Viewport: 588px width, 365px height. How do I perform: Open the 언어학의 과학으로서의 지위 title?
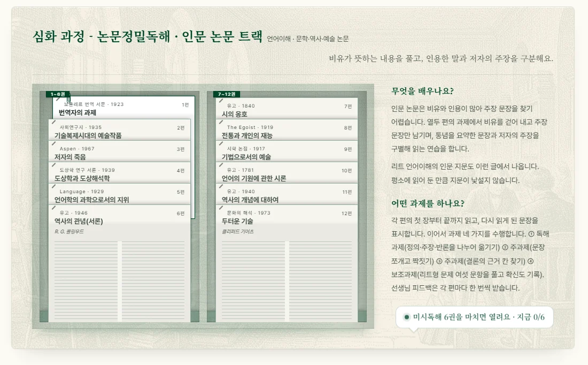(x=91, y=200)
